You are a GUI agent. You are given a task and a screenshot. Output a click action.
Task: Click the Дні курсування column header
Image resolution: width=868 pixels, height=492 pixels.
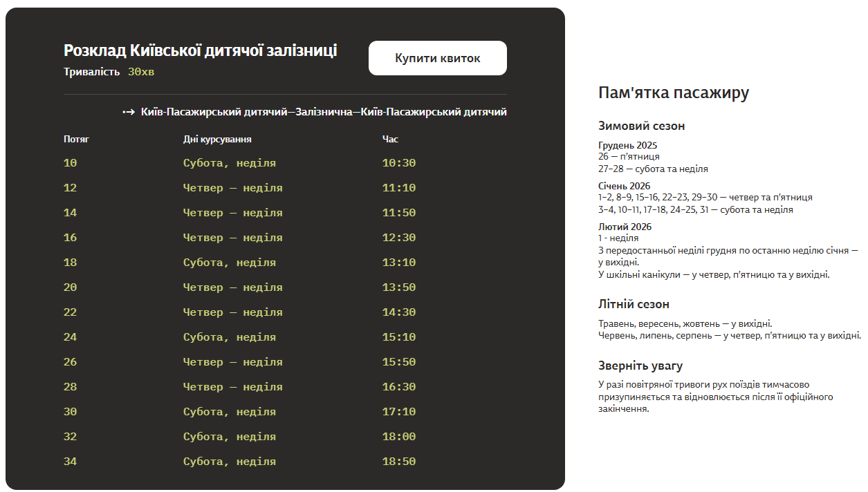pos(217,139)
